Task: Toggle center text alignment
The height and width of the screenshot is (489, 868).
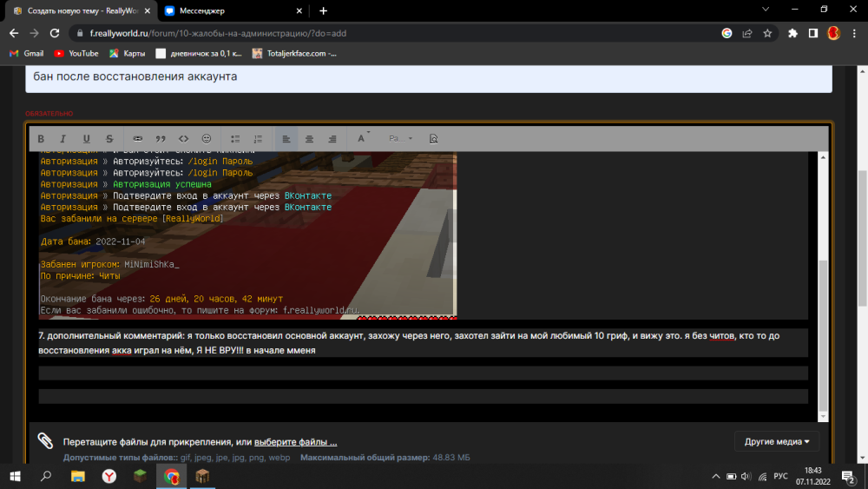Action: [x=310, y=138]
